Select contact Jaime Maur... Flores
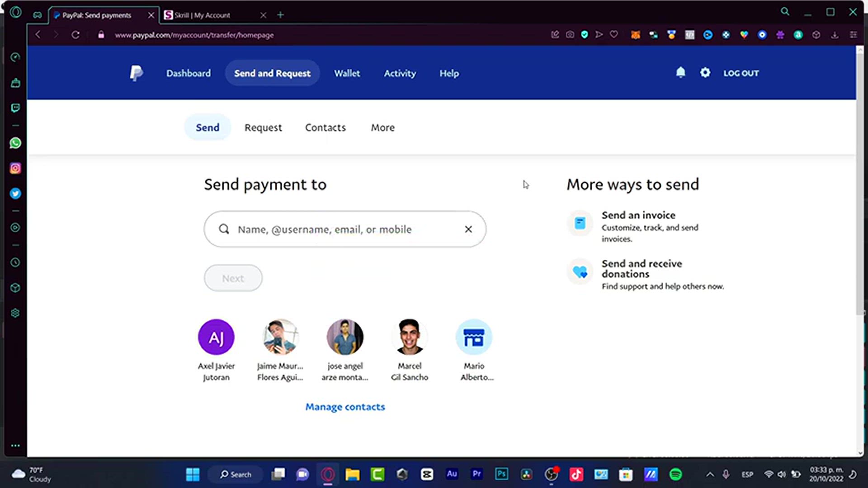This screenshot has height=488, width=868. 280,351
